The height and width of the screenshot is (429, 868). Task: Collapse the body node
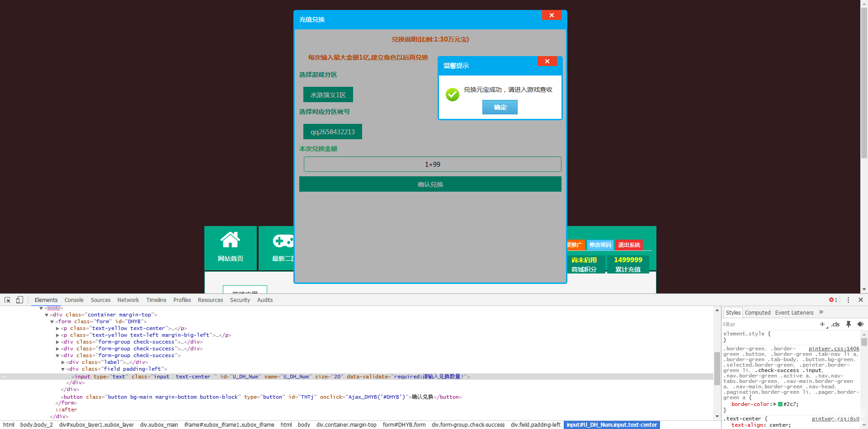41,308
